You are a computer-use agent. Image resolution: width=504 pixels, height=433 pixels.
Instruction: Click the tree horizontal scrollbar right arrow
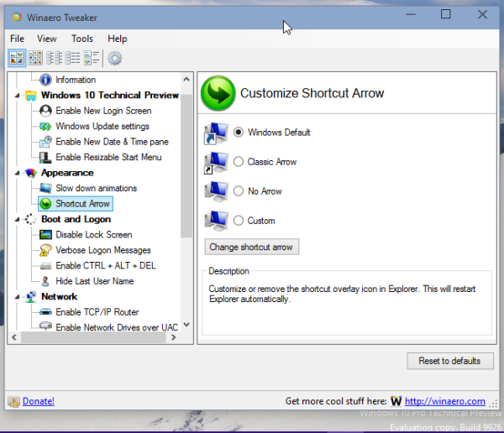pyautogui.click(x=174, y=337)
